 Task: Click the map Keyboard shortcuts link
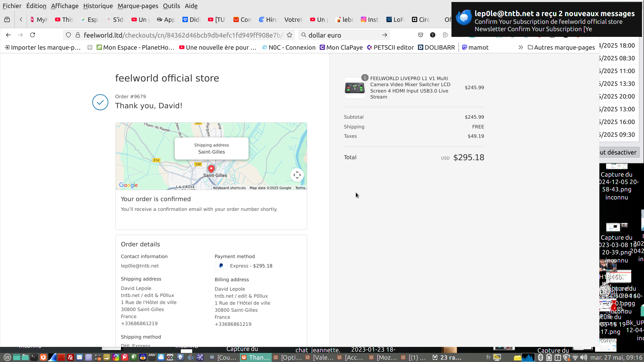[x=229, y=188]
